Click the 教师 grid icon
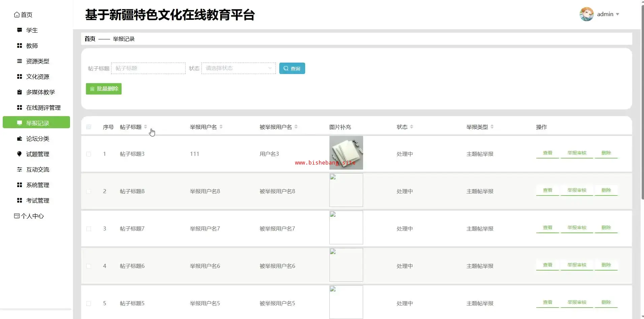Viewport: 644px width, 319px height. pos(20,46)
